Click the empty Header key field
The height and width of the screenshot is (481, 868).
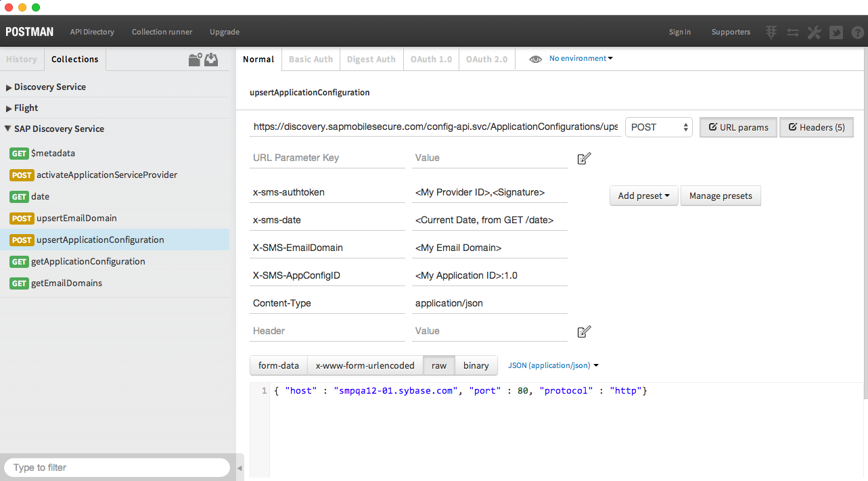pos(327,331)
